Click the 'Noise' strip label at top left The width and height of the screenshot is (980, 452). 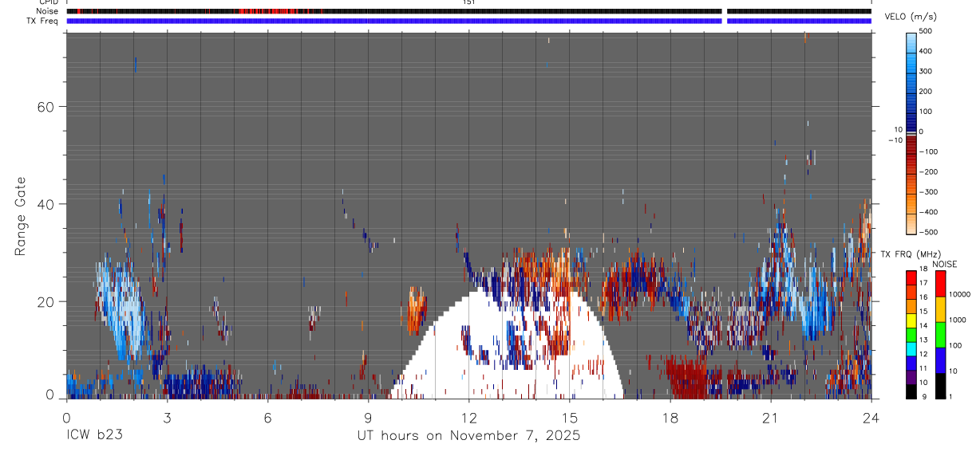click(47, 11)
